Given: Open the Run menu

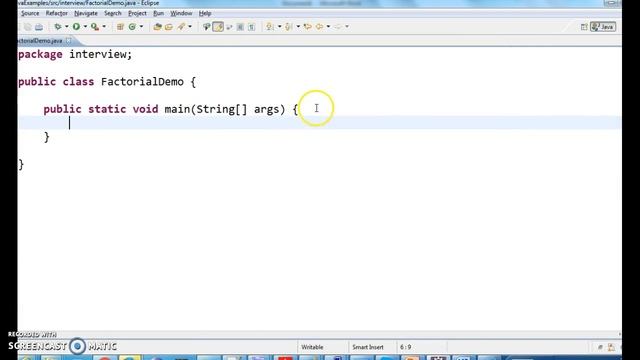Looking at the screenshot, I should pyautogui.click(x=158, y=13).
